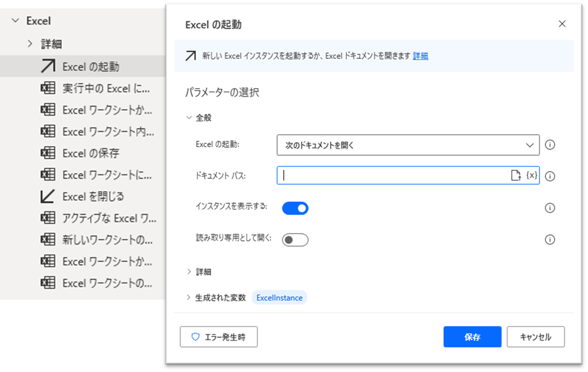
Task: Click the ExcelInstance variable chip
Action: click(x=279, y=297)
